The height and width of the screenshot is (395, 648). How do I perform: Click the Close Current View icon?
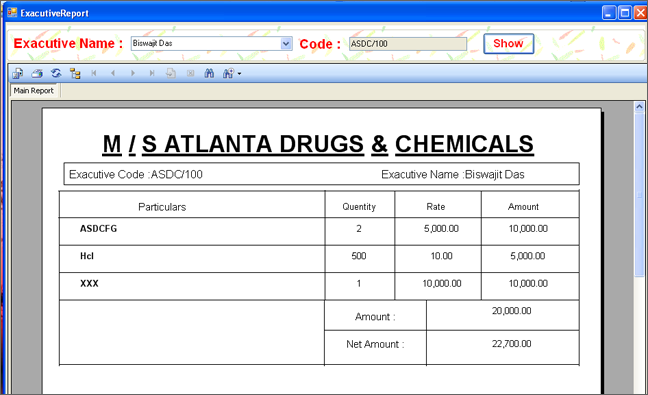click(x=190, y=74)
